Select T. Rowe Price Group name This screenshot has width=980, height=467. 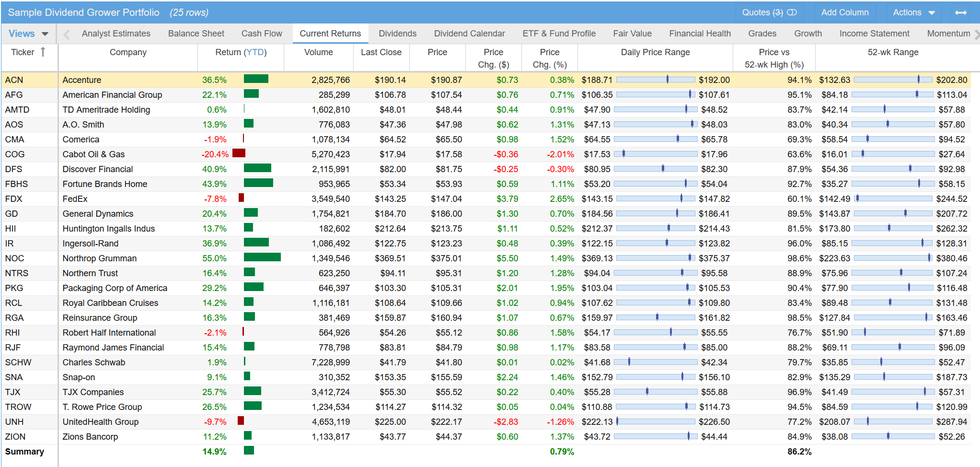(102, 407)
